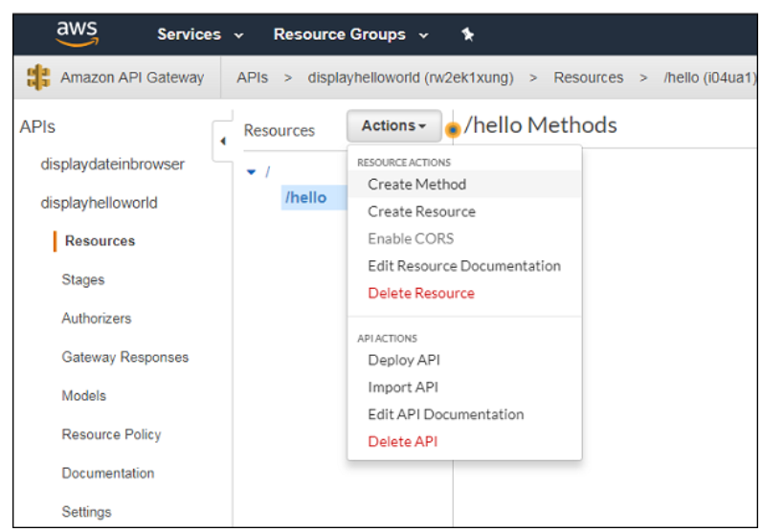Click the orange dot next to /hello Methods
This screenshot has width=762, height=532.
[x=454, y=129]
